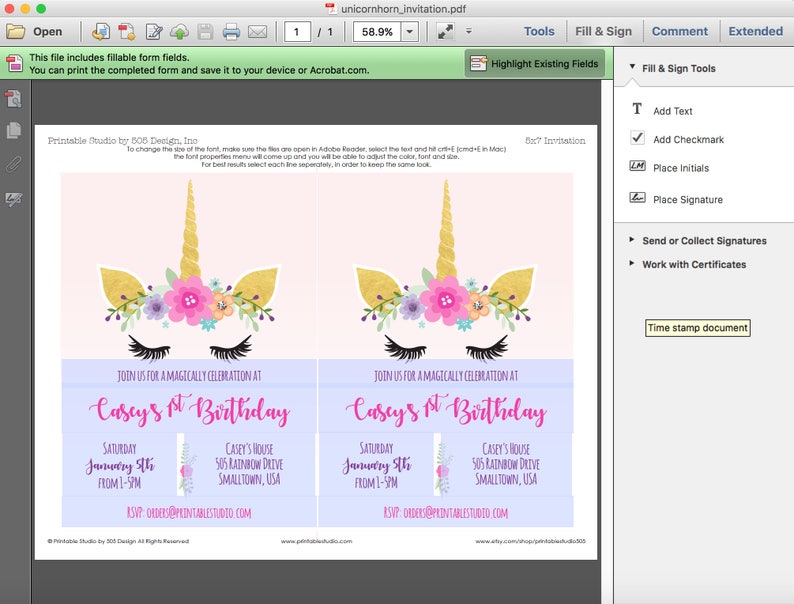Viewport: 794px width, 604px height.
Task: Click the left invitation's RSVP email field
Action: coord(189,512)
